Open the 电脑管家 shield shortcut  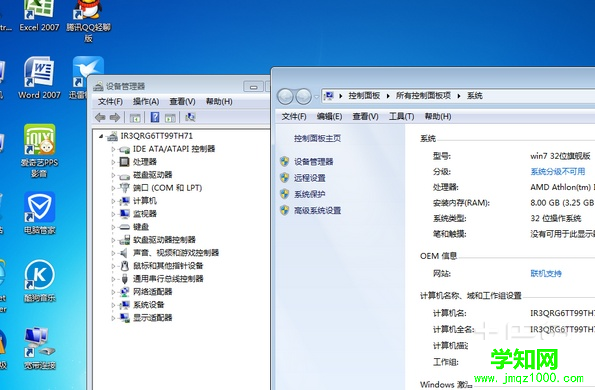[x=39, y=213]
